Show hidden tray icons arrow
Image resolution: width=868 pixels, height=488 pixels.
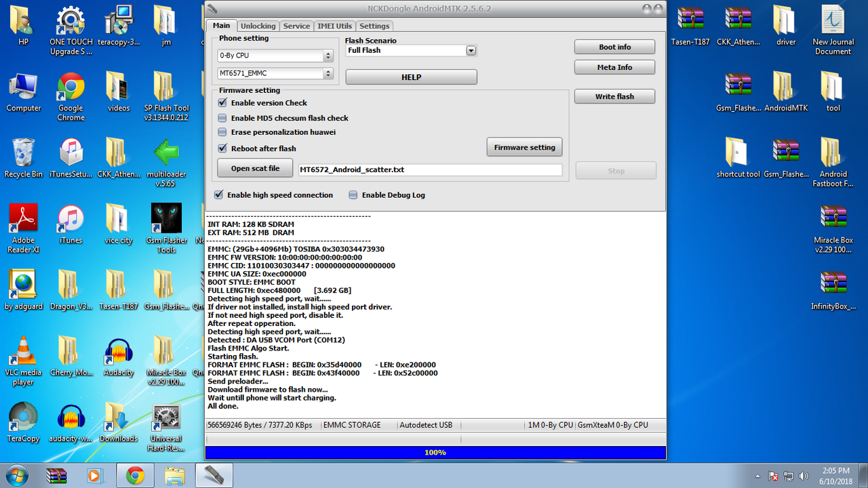(758, 476)
